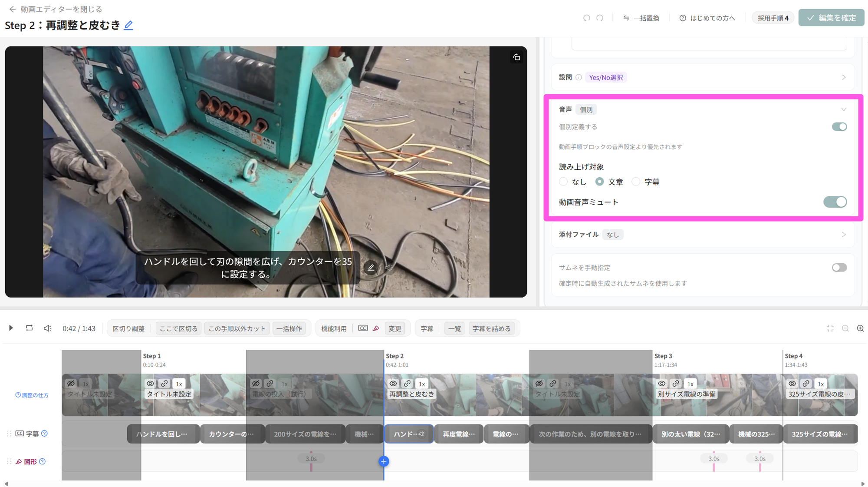The height and width of the screenshot is (487, 868).
Task: Collapse the 音声 section
Action: click(844, 109)
